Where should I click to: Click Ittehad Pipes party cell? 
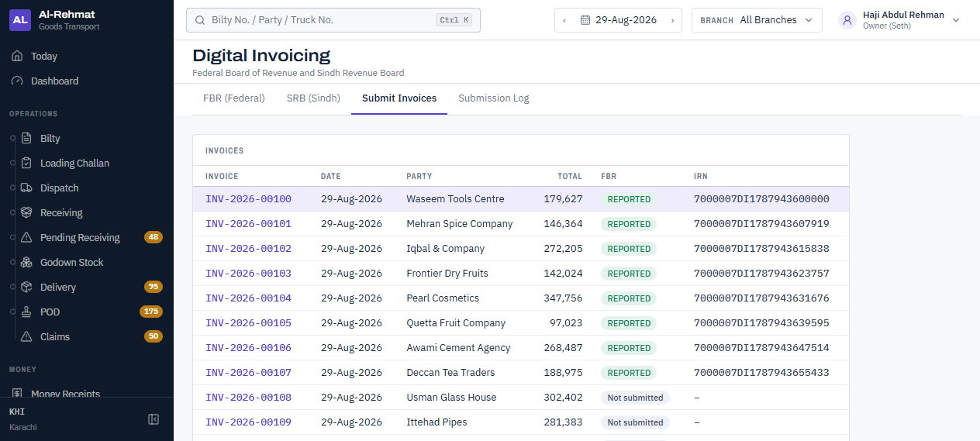point(437,422)
